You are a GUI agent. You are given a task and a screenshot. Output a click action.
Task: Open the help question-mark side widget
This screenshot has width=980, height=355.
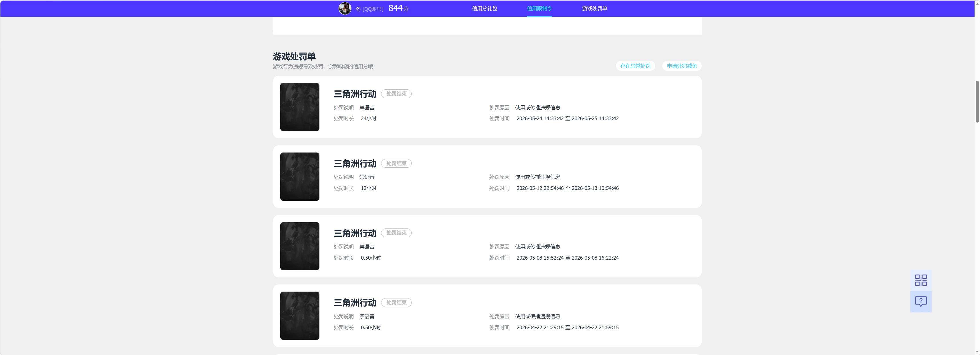tap(921, 302)
